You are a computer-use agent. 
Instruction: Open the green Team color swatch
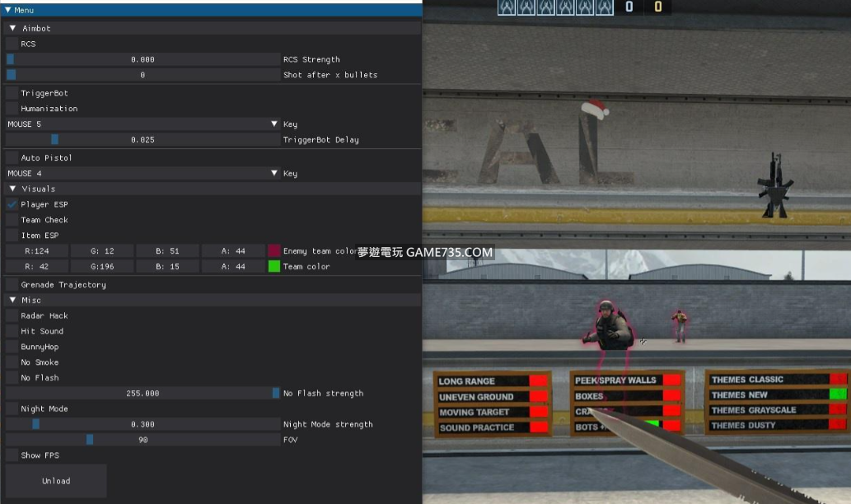(274, 267)
